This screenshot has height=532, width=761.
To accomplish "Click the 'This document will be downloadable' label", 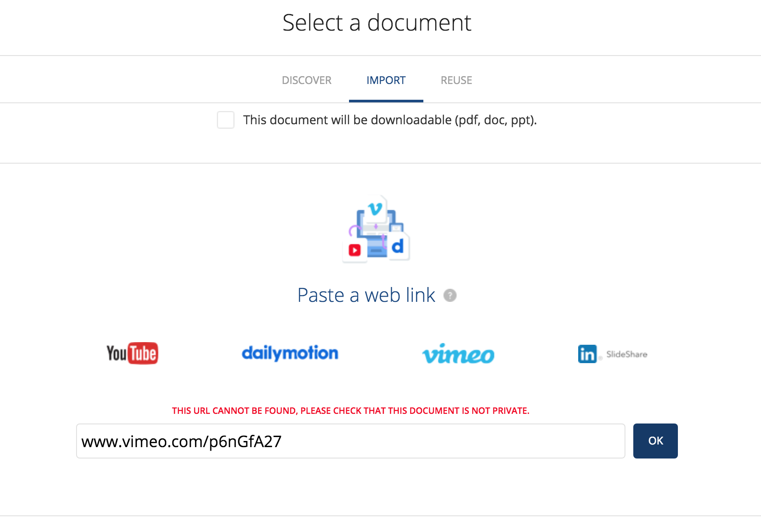I will (x=390, y=120).
